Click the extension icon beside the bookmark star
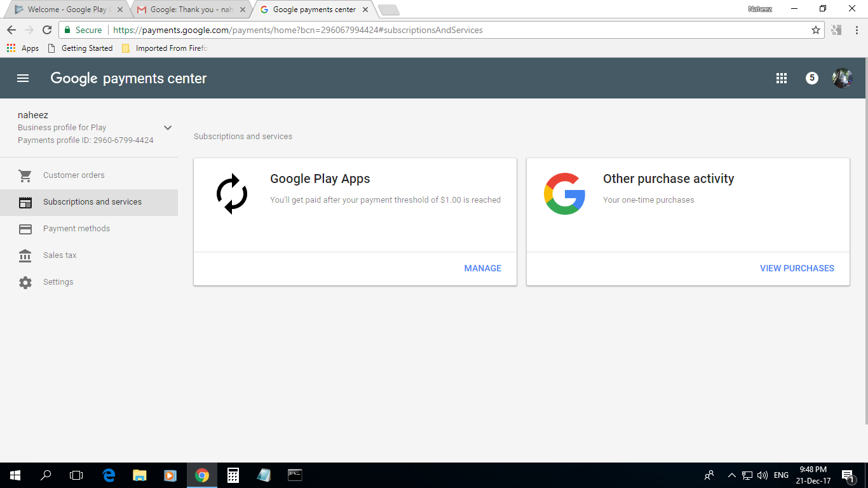Image resolution: width=868 pixels, height=488 pixels. (836, 30)
